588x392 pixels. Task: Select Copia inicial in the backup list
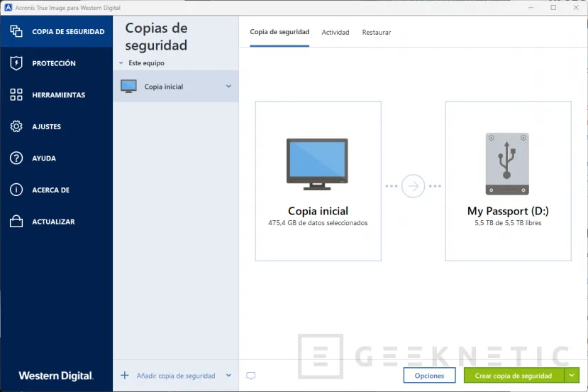175,87
